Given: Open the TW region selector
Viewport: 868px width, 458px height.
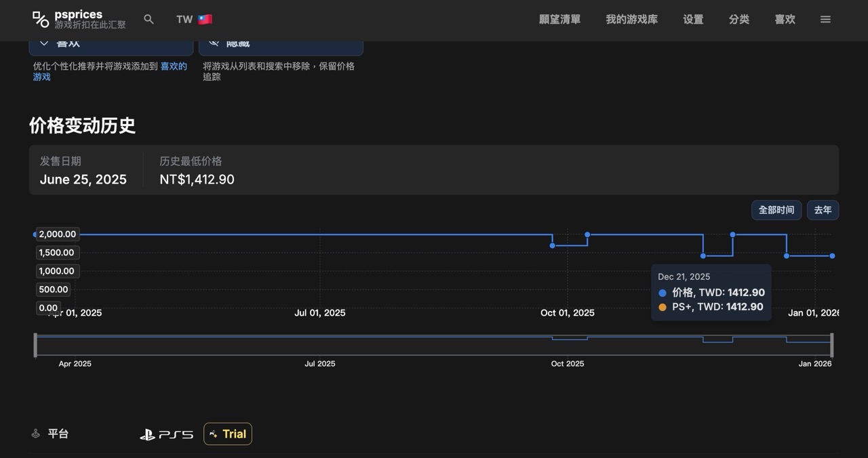Looking at the screenshot, I should click(193, 20).
